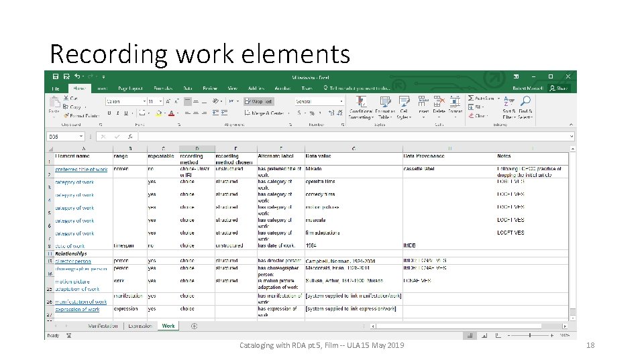Click the Paste clipboard icon
The height and width of the screenshot is (362, 644).
(x=54, y=102)
